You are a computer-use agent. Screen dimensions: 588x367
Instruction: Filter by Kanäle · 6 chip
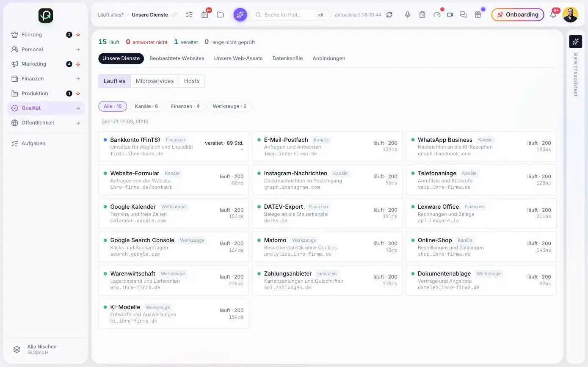coord(146,106)
